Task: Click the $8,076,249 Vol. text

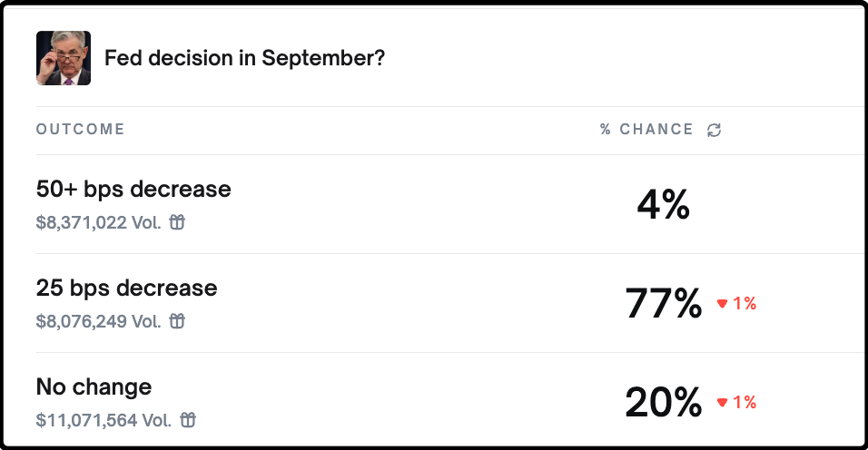Action: pos(98,321)
